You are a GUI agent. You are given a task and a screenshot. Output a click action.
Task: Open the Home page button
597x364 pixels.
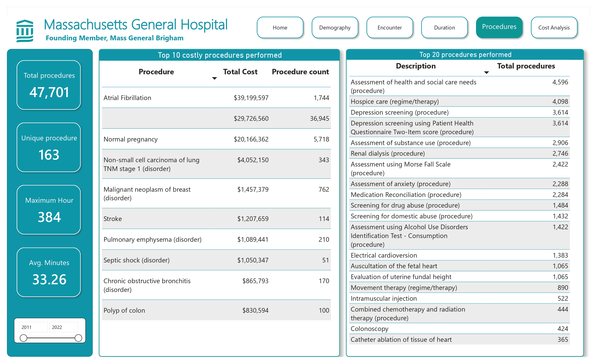coord(280,28)
